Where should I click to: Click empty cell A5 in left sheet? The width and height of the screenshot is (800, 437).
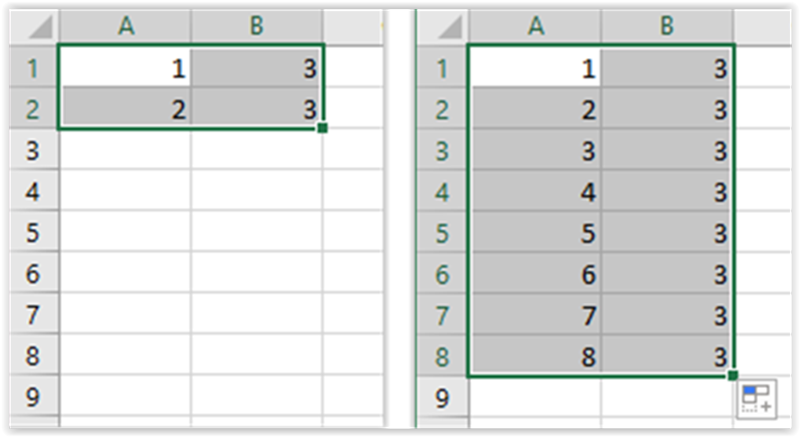tap(126, 233)
